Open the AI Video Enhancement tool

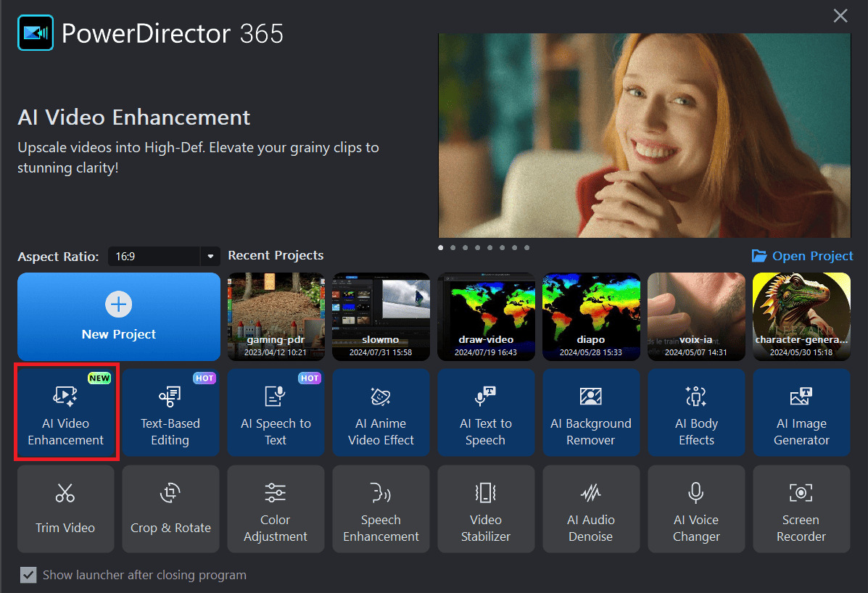66,412
